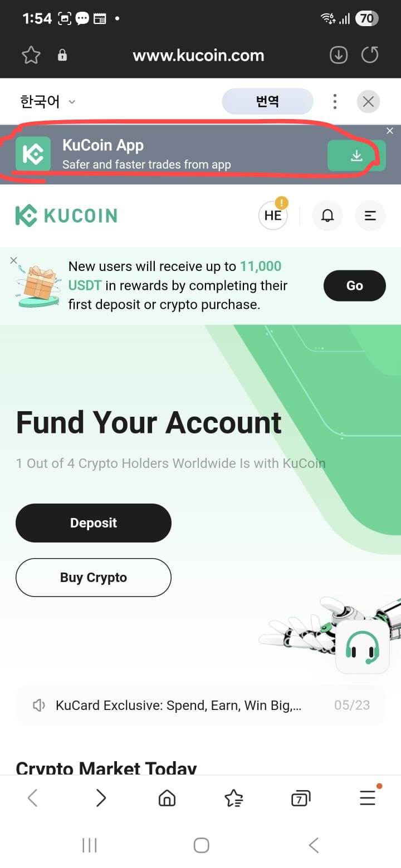Download KuCoin App via green button

coord(356,156)
